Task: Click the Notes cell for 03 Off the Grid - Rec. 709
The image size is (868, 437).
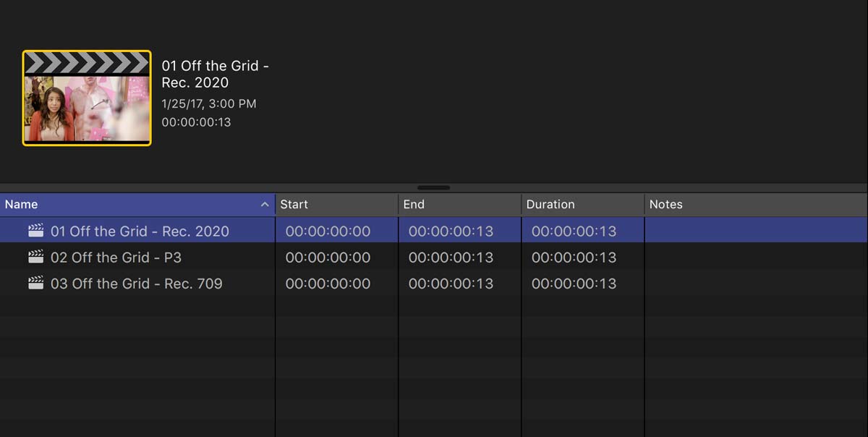Action: click(x=757, y=283)
